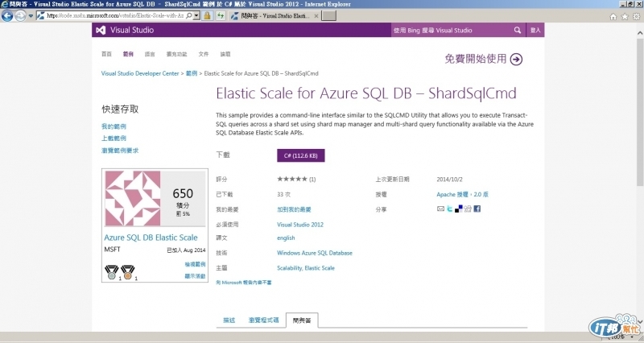Click the english language link
Image resolution: width=644 pixels, height=343 pixels.
pos(286,238)
